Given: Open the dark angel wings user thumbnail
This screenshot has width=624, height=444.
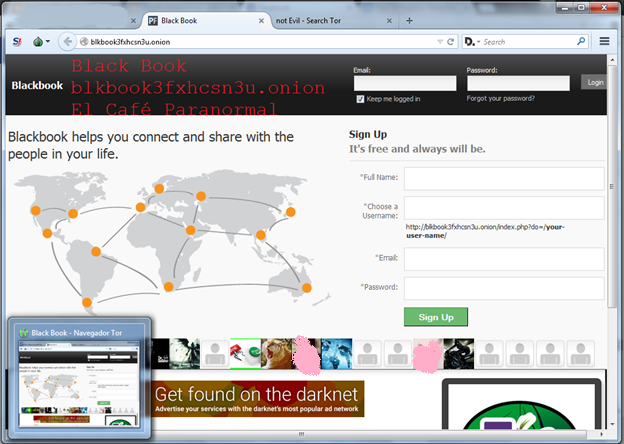Looking at the screenshot, I should tap(185, 353).
